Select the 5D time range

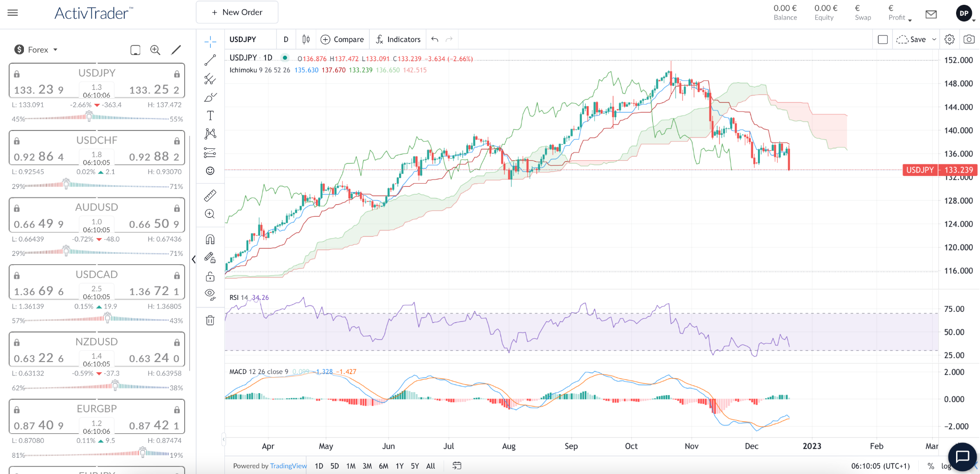tap(334, 466)
